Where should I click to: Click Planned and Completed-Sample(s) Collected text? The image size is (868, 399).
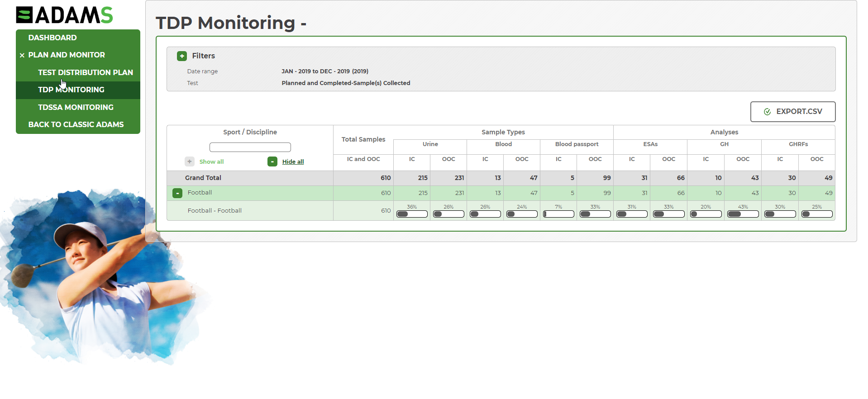pos(346,83)
